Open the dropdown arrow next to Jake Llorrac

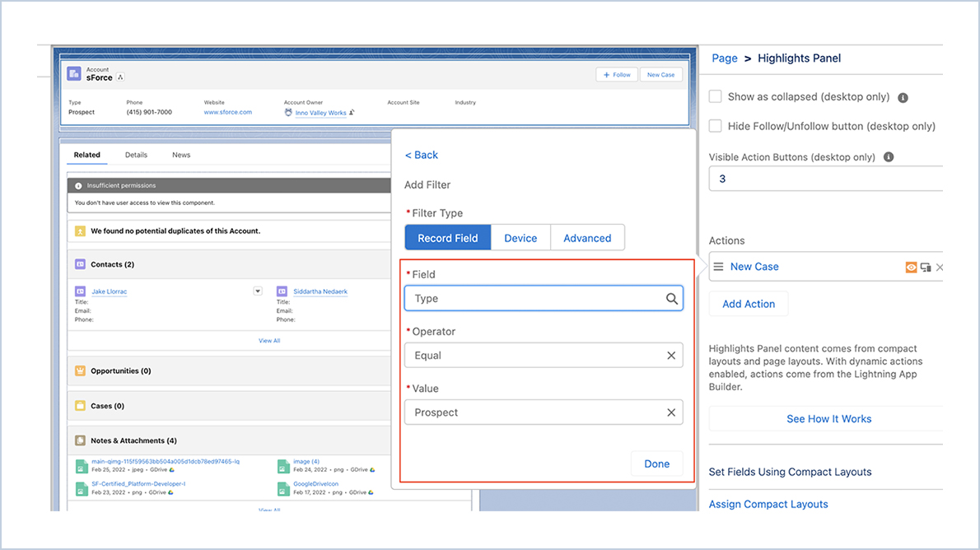click(x=257, y=291)
